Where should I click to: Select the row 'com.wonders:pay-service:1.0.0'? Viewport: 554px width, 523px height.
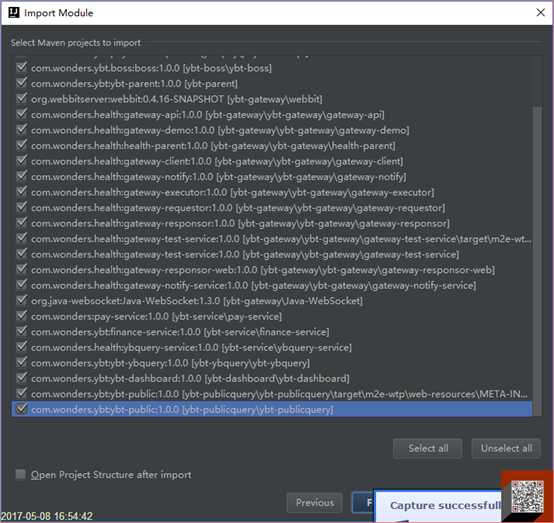(156, 317)
